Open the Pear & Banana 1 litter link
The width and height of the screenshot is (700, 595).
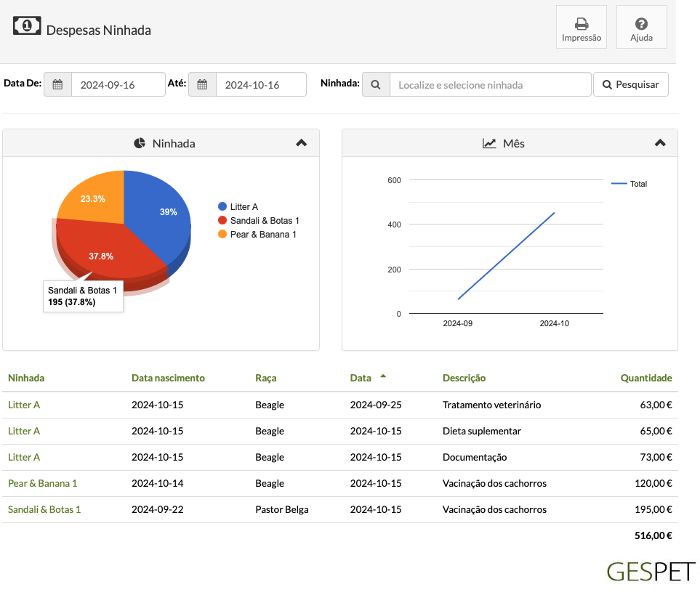point(42,483)
